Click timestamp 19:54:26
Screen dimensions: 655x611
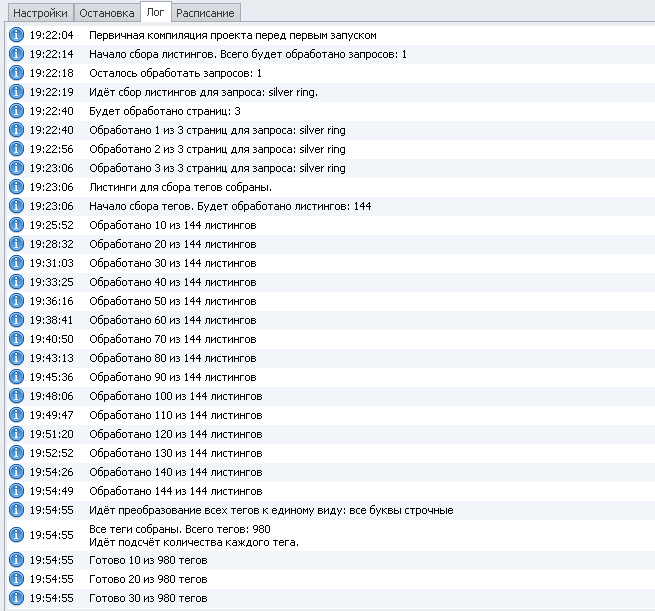[x=51, y=472]
